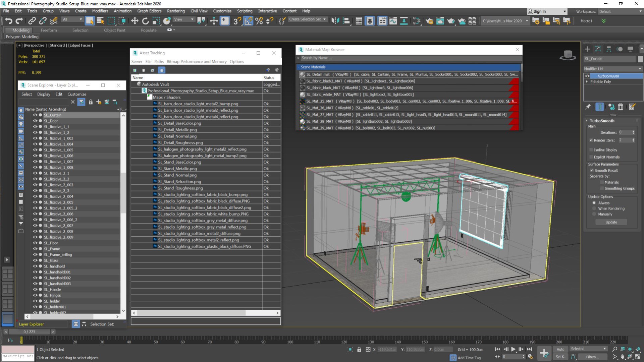Uncheck the Smooth Result checkbox
The height and width of the screenshot is (362, 644).
pyautogui.click(x=592, y=170)
